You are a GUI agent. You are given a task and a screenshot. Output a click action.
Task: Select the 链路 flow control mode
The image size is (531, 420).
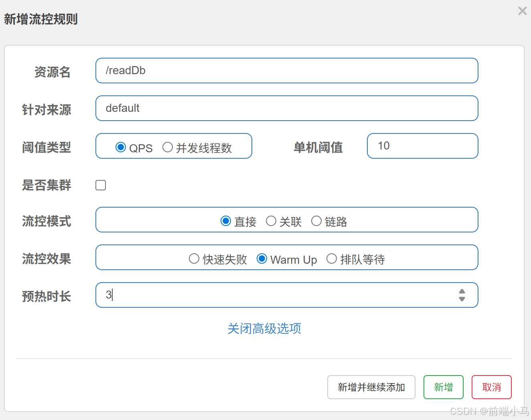click(x=316, y=221)
